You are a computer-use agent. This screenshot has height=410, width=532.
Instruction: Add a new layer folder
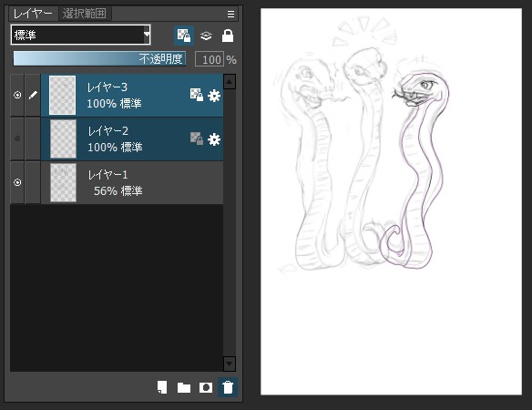184,387
